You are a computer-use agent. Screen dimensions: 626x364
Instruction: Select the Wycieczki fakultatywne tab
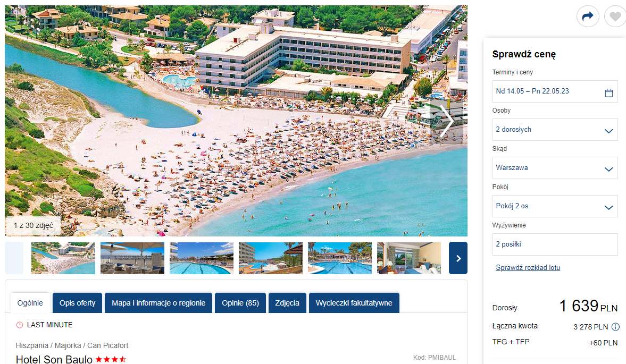pos(354,303)
